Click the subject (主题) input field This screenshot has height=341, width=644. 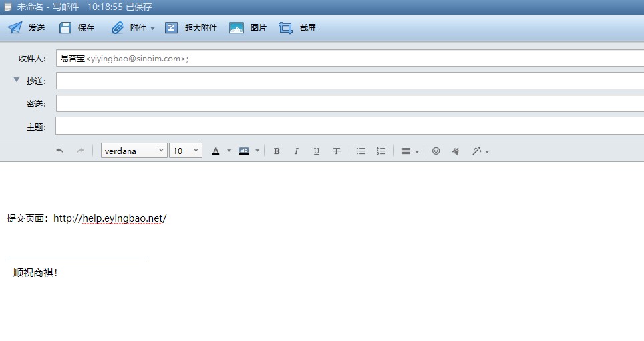tap(350, 126)
